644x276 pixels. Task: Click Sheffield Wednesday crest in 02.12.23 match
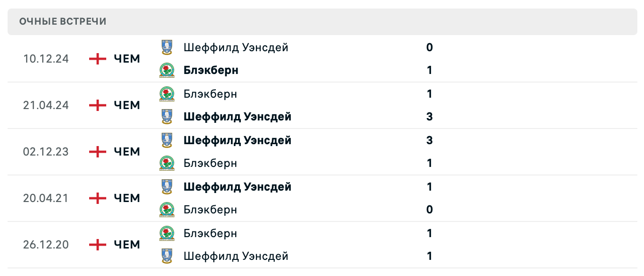(166, 140)
